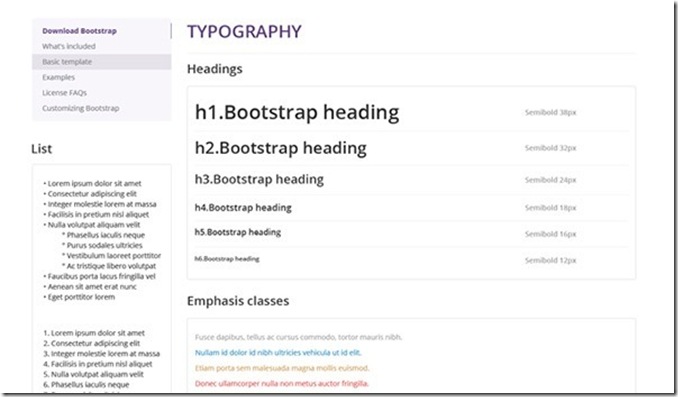Image resolution: width=678 pixels, height=397 pixels.
Task: Select Customizing Bootstrap nav item
Action: click(x=80, y=108)
